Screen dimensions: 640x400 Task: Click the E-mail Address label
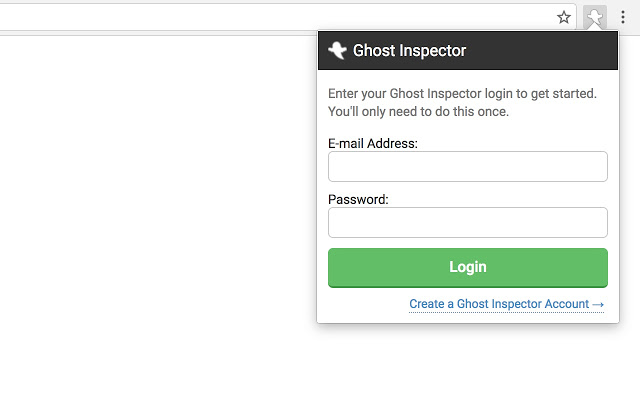373,144
